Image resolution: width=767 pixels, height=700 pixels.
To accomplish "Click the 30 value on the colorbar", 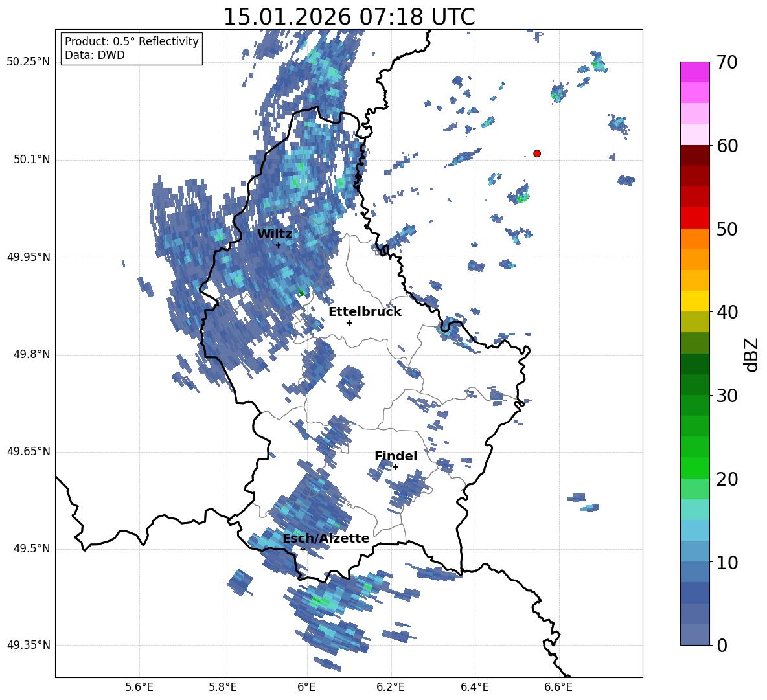I will point(727,396).
